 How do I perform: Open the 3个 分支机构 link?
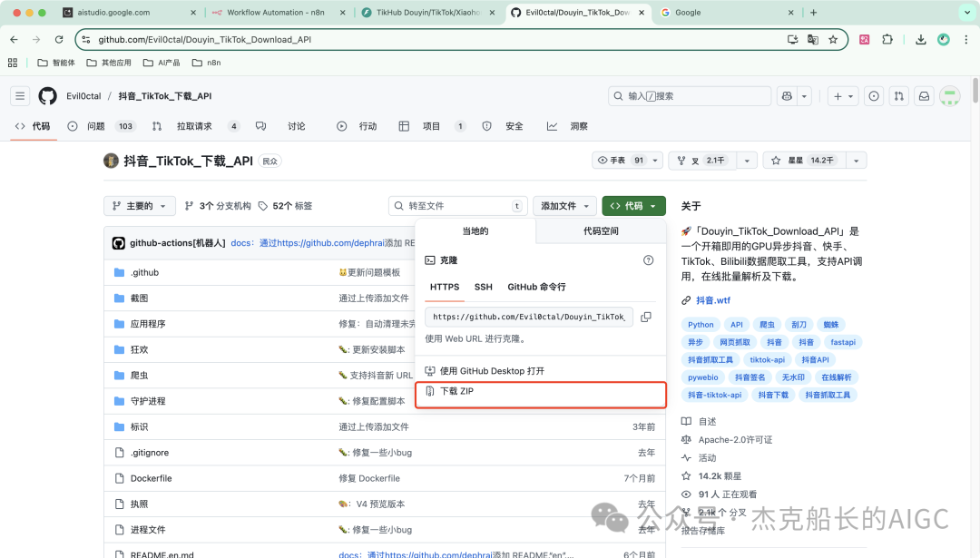218,206
